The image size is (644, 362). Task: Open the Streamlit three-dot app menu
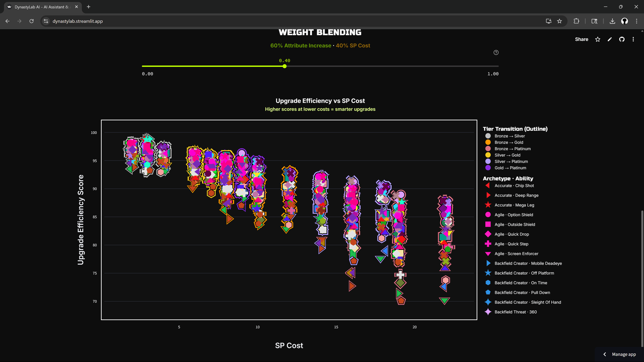[x=633, y=39]
